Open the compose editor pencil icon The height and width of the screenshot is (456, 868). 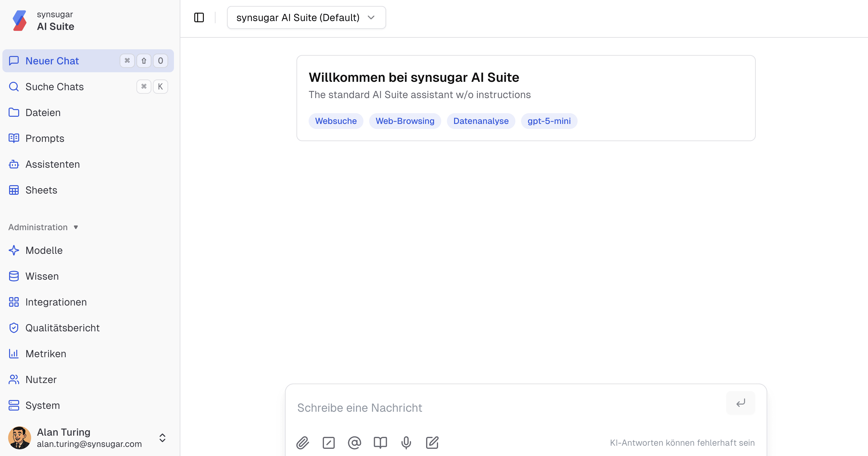click(x=432, y=443)
